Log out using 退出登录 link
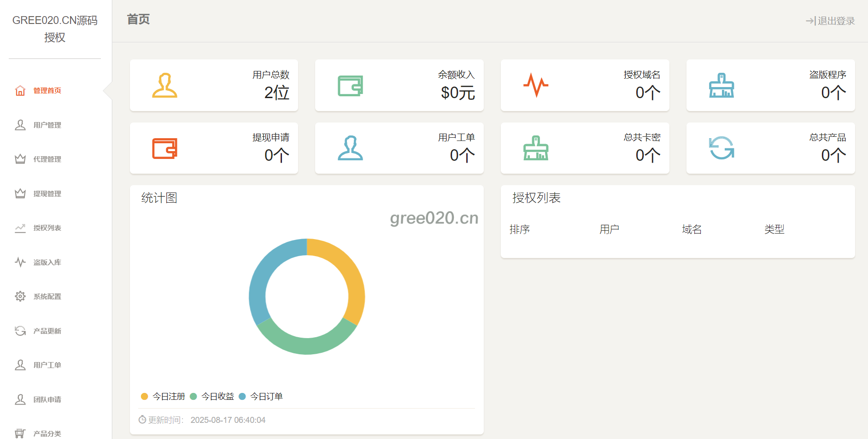This screenshot has height=439, width=868. 830,21
